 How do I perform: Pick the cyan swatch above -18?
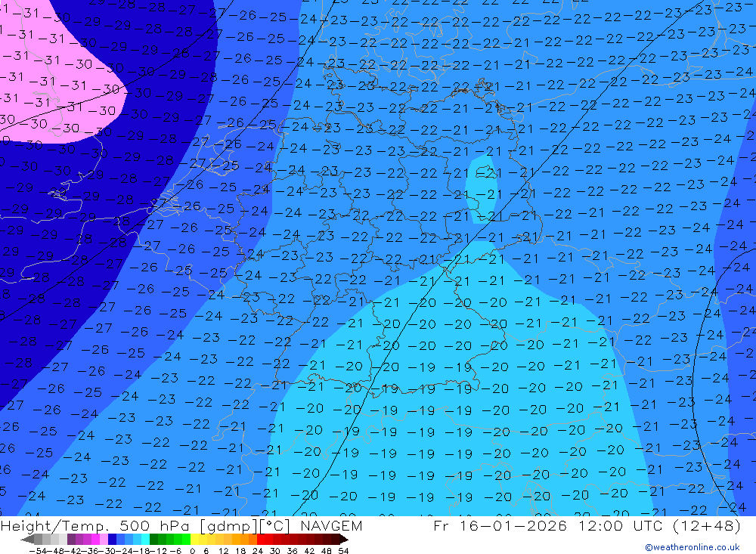pyautogui.click(x=145, y=539)
